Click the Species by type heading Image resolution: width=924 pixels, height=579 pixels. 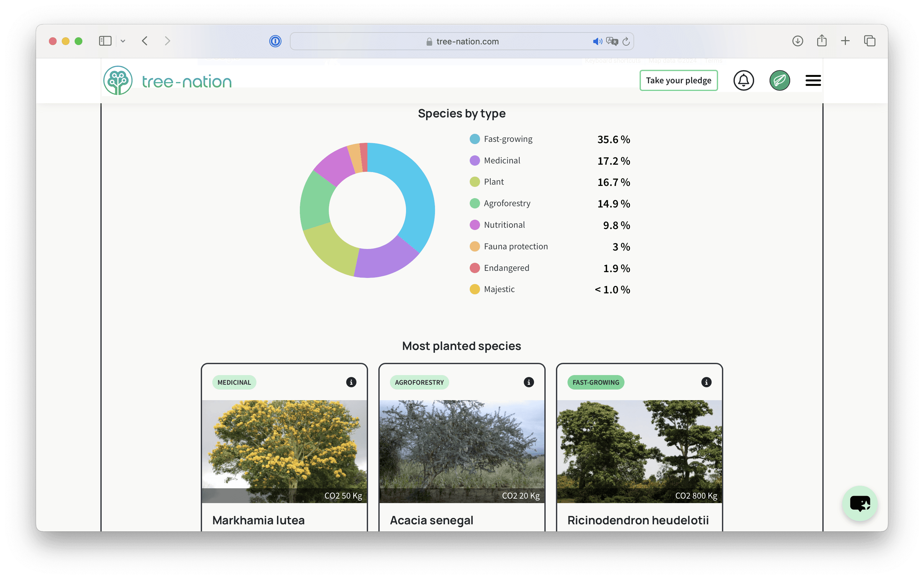click(461, 113)
